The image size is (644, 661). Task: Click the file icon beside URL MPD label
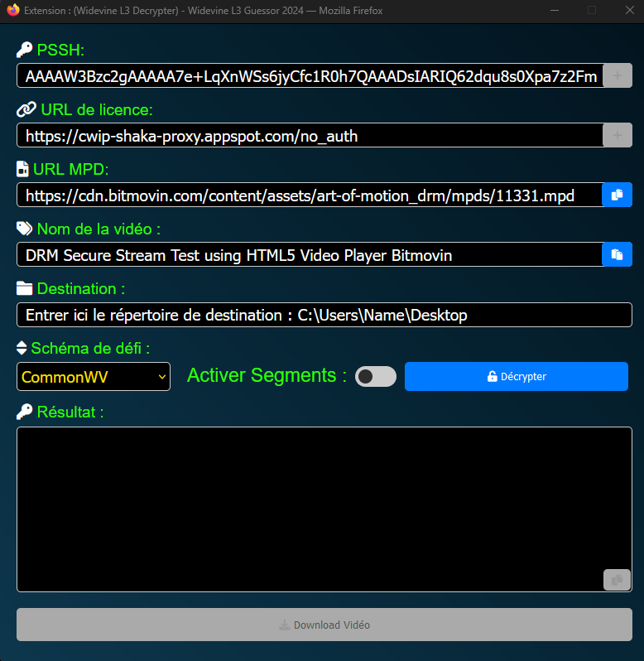point(22,169)
